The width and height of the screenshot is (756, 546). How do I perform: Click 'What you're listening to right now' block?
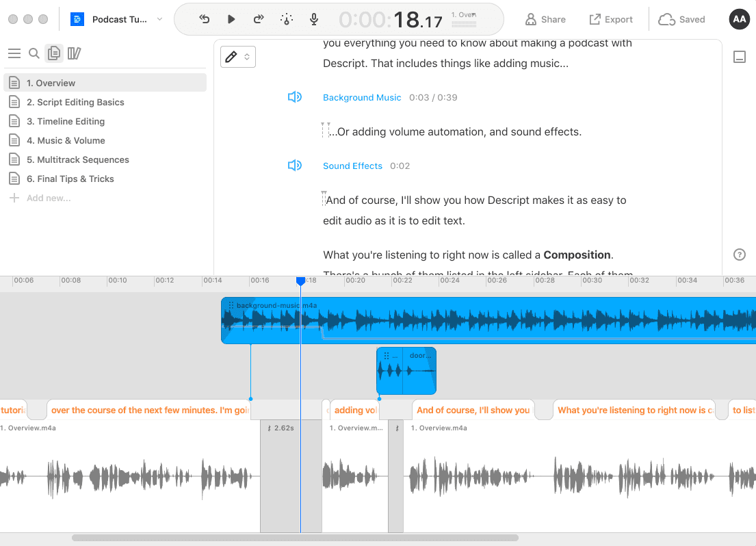tap(634, 410)
